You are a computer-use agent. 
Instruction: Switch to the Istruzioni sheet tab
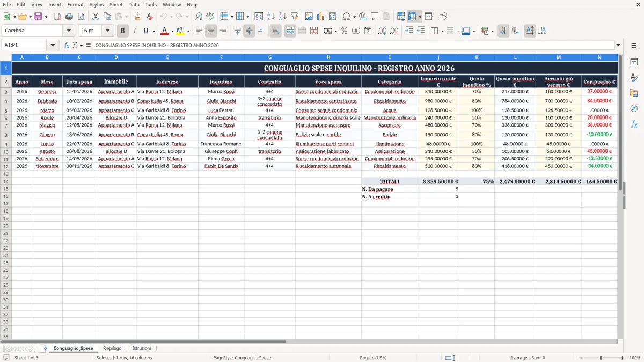point(142,348)
